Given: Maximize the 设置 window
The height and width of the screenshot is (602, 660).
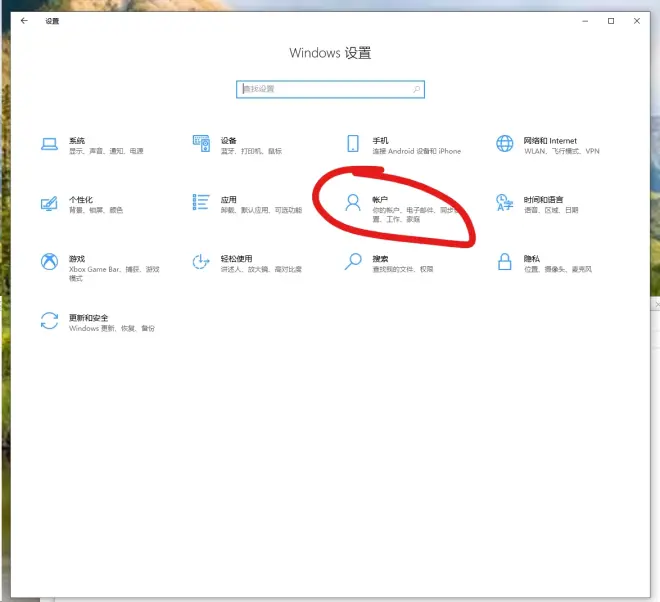Looking at the screenshot, I should click(611, 21).
